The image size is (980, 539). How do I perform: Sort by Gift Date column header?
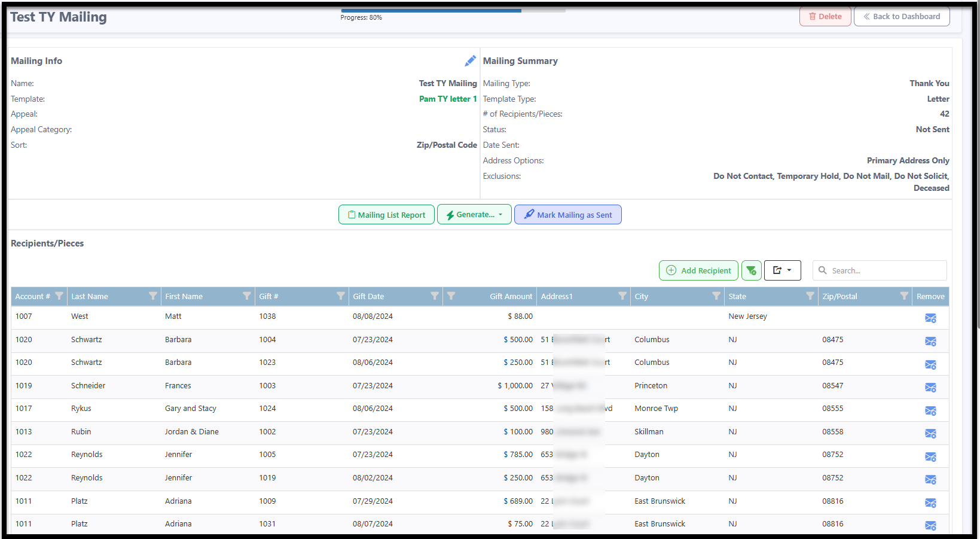368,296
